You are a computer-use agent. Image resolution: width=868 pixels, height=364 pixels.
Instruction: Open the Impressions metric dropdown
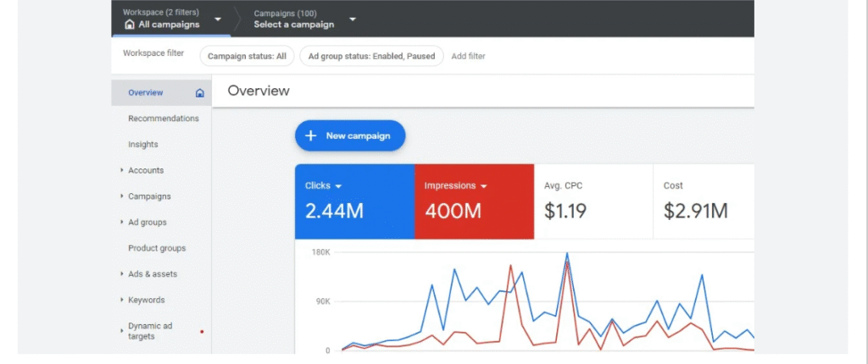click(484, 186)
